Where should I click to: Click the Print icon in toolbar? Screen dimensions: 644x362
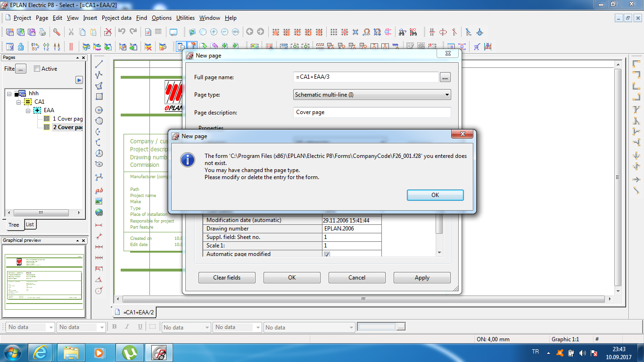pos(42,32)
